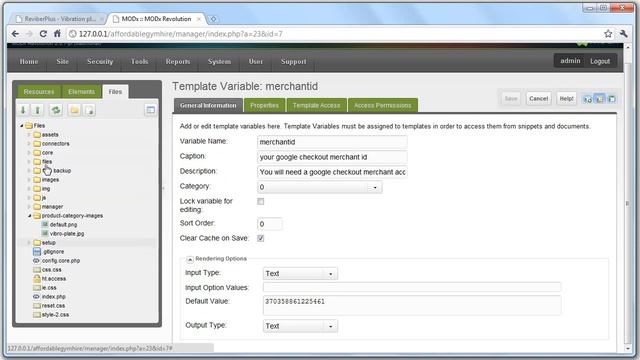Click the default.png image icon
This screenshot has height=360, width=640.
(45, 224)
